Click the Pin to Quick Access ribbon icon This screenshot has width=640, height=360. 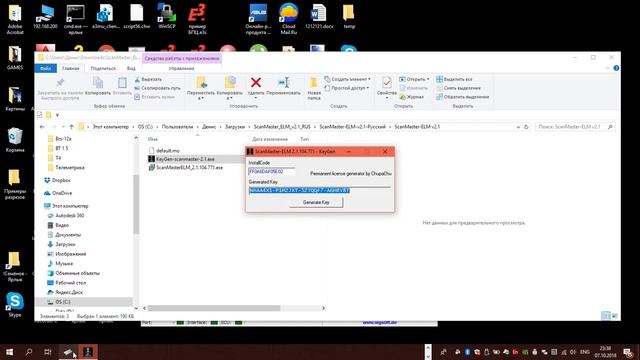coord(60,83)
